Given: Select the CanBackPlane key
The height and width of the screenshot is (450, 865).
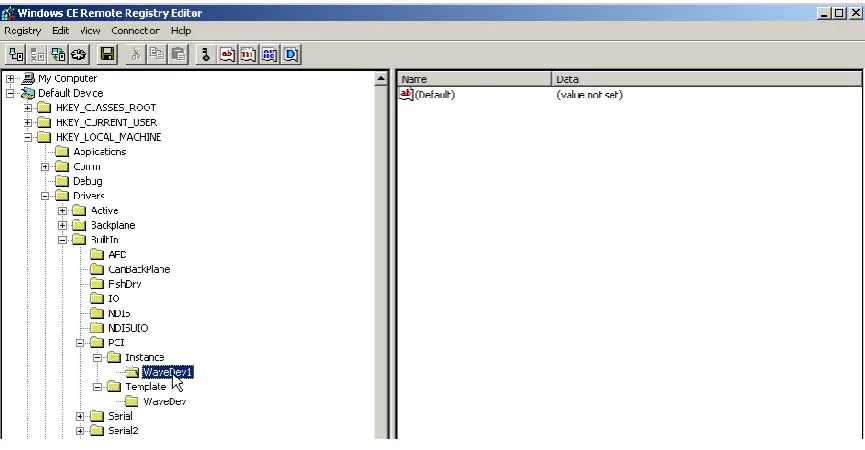Looking at the screenshot, I should [x=139, y=269].
